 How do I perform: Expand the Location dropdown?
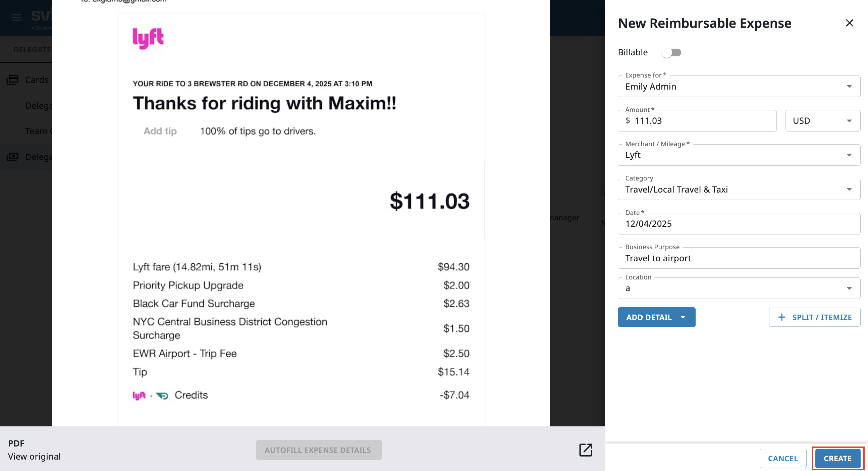click(849, 288)
